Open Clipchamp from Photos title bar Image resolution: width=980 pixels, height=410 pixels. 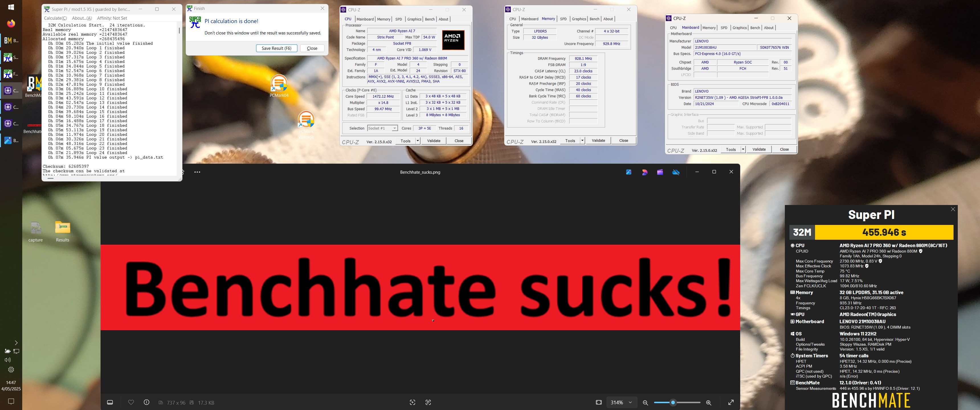(x=660, y=172)
